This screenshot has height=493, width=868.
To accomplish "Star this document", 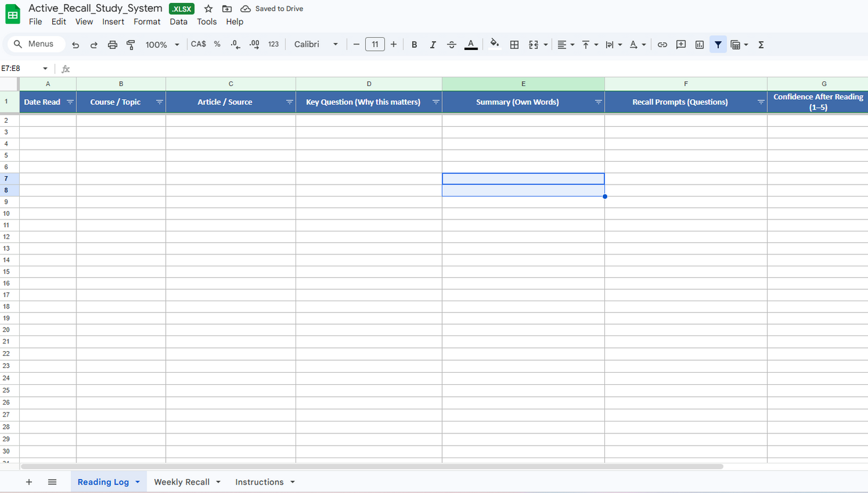I will coord(208,9).
